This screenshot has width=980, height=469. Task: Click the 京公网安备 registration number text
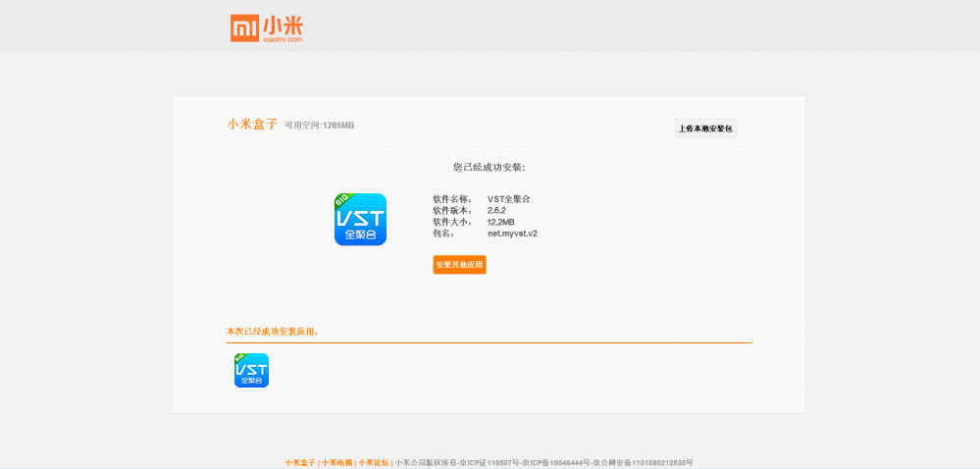point(643,463)
